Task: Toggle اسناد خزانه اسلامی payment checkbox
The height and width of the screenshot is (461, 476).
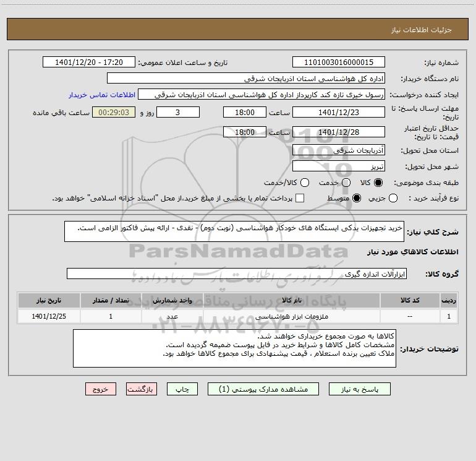Action: tap(300, 198)
